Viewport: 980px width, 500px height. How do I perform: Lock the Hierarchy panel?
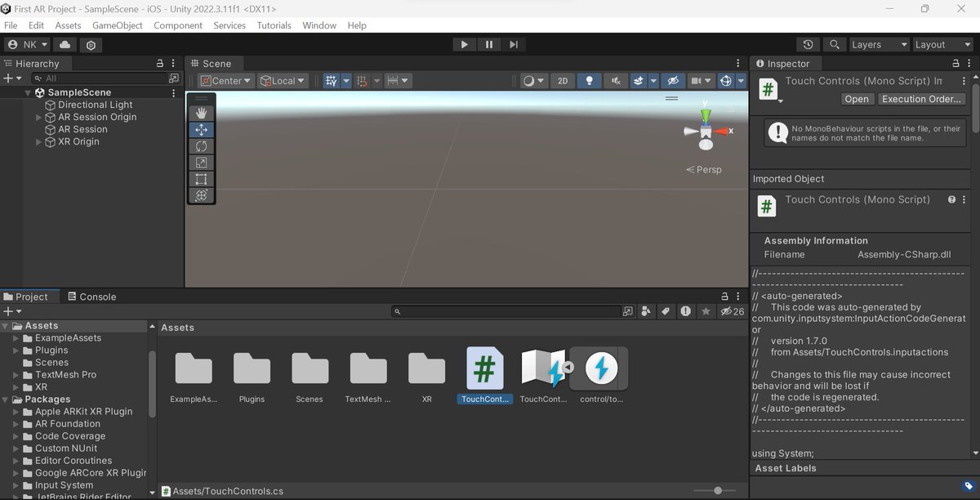[x=160, y=64]
